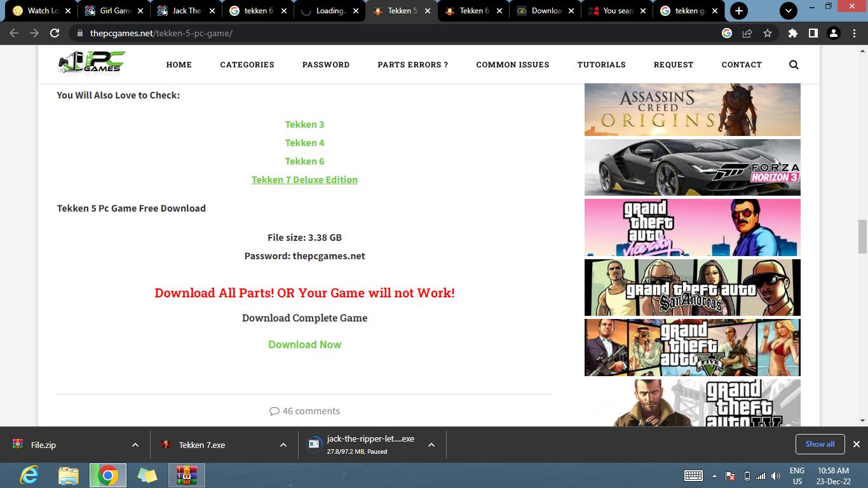
Task: Click the share page icon in address bar
Action: [x=747, y=33]
